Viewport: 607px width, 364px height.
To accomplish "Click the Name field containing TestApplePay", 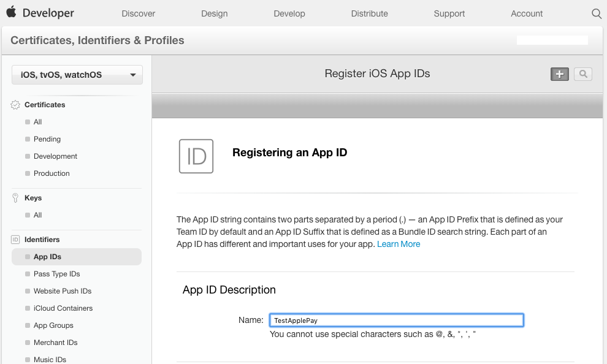I will (x=397, y=320).
